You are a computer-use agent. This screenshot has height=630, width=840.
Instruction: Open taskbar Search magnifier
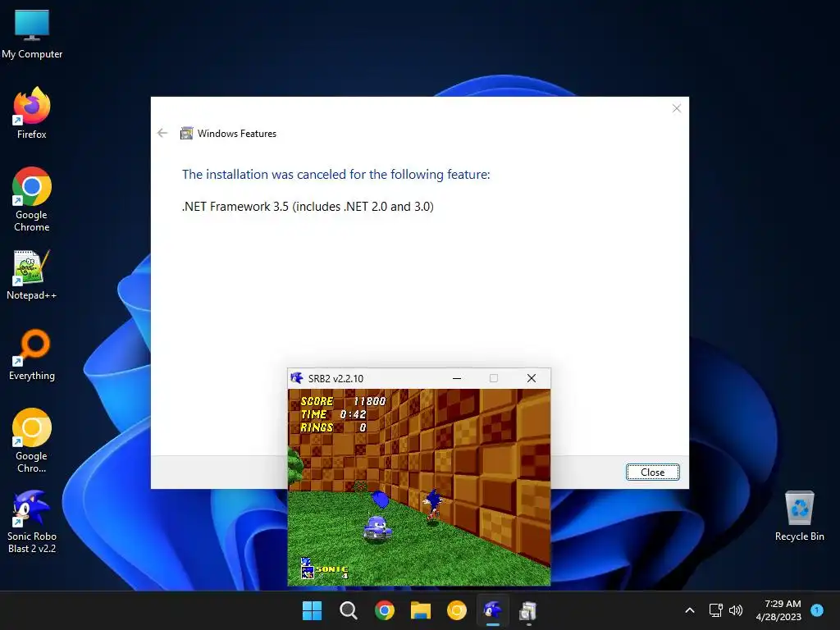tap(348, 610)
